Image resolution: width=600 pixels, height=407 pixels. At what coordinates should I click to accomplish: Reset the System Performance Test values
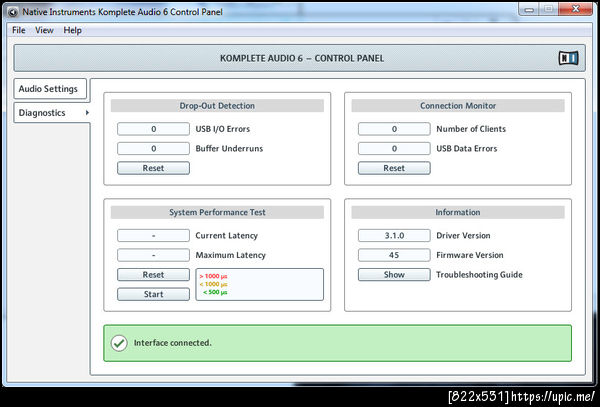pyautogui.click(x=153, y=275)
